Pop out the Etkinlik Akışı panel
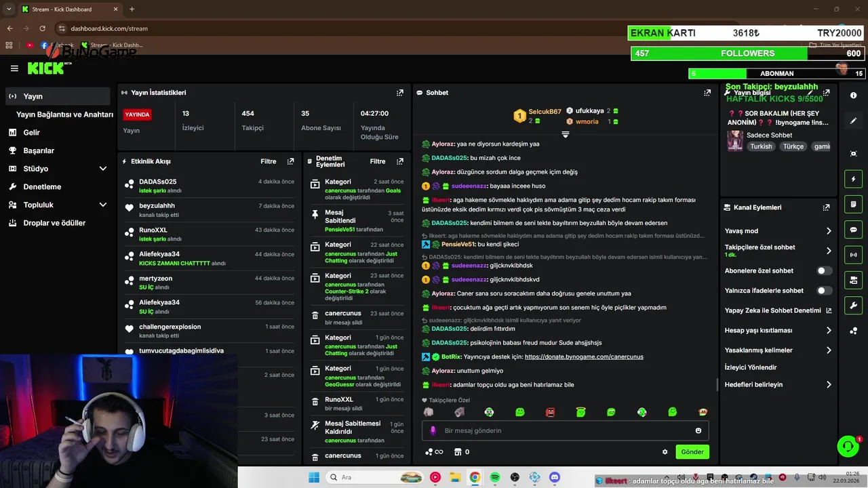The image size is (868, 488). (290, 161)
